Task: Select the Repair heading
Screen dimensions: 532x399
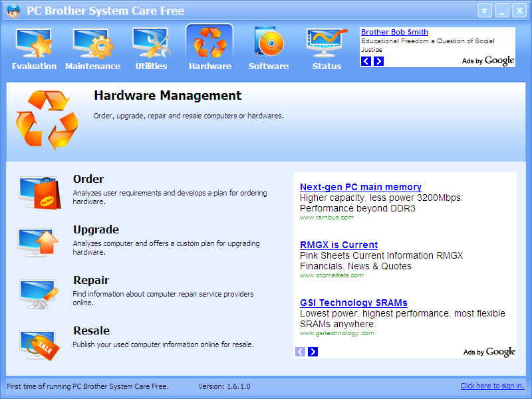Action: coord(91,280)
